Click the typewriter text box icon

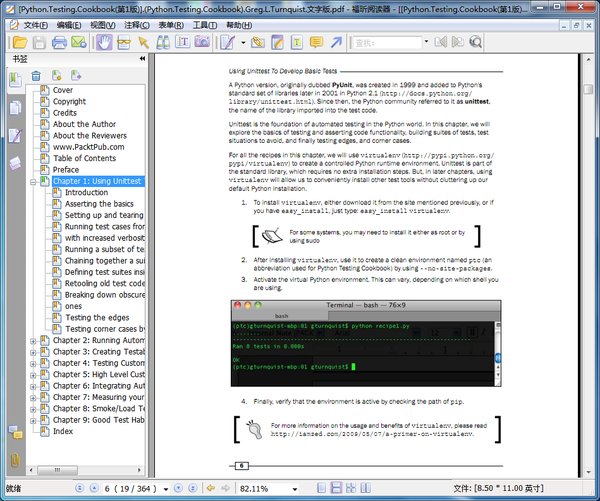(297, 42)
